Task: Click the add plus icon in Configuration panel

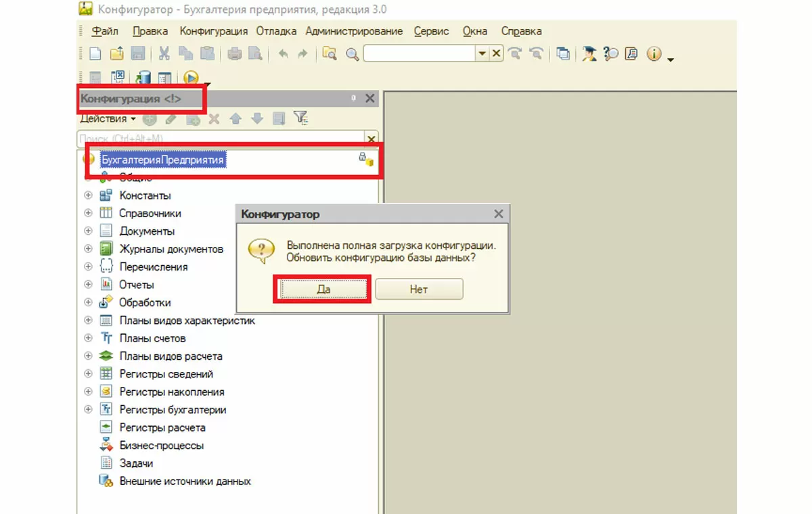Action: click(x=150, y=118)
